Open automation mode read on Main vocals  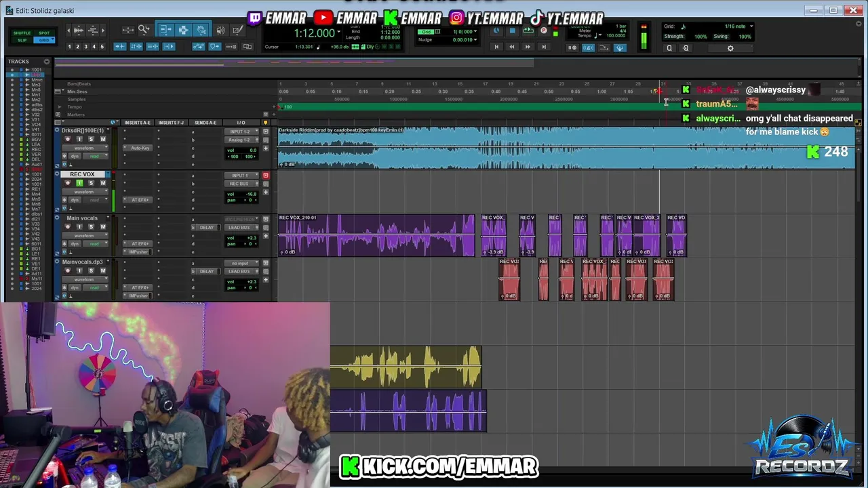96,244
